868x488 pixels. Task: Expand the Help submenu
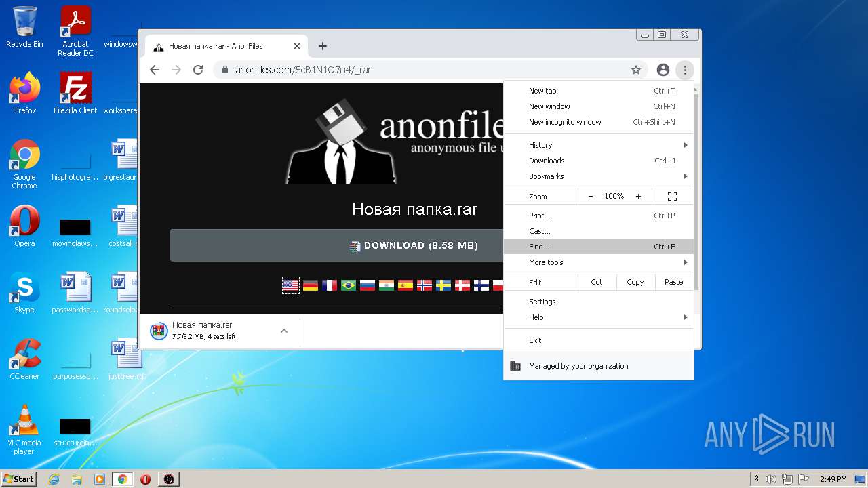tap(599, 317)
